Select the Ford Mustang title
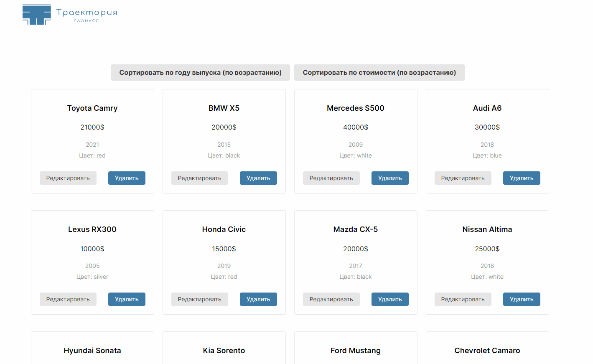Screen dimensions: 593x364 tap(356, 351)
